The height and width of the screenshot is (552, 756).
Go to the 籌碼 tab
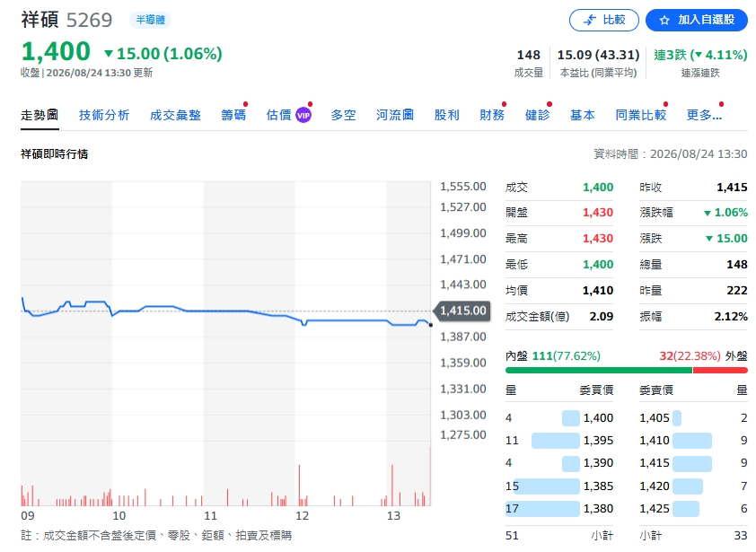pos(233,115)
